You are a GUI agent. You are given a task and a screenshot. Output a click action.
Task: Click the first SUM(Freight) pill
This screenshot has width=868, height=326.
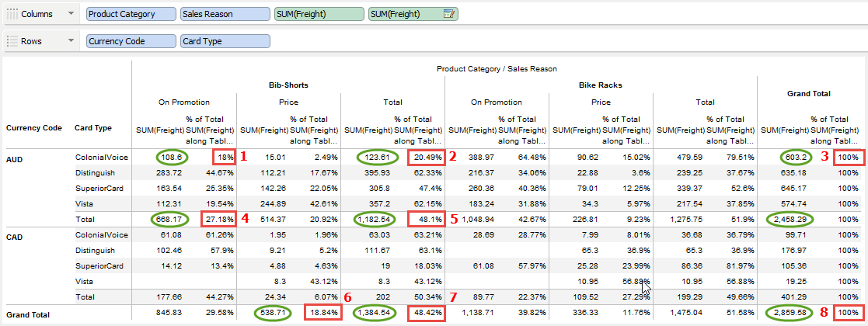coord(319,14)
